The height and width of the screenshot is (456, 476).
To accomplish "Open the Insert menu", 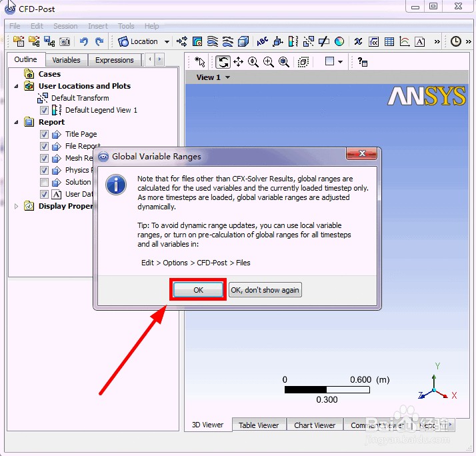I will tap(98, 26).
